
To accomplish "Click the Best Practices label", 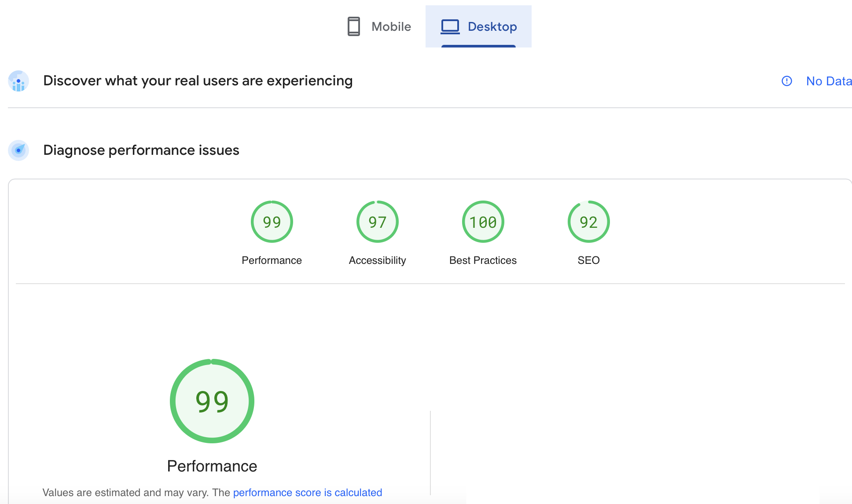I will [x=483, y=260].
